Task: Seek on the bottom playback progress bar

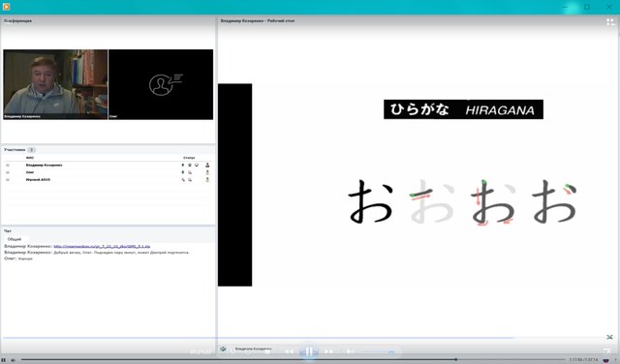Action: (x=293, y=360)
